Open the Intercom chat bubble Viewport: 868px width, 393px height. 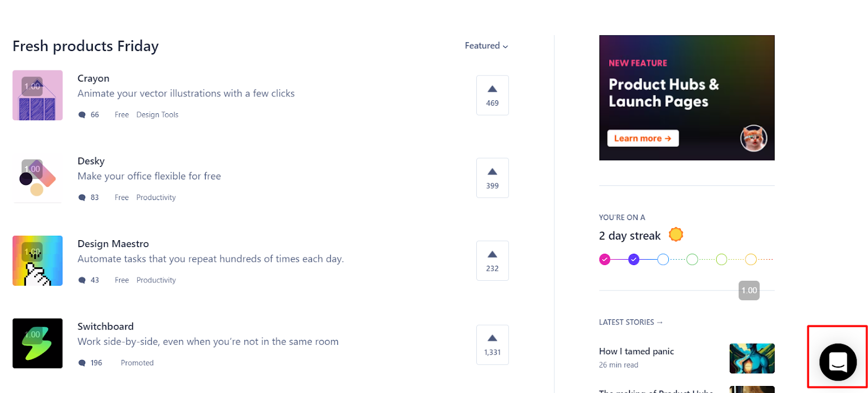838,362
